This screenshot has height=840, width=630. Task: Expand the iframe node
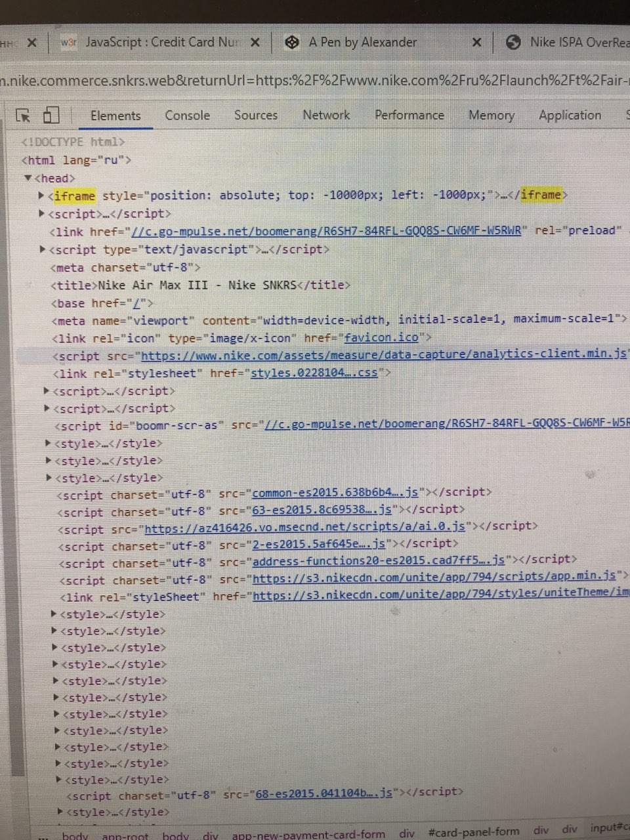click(x=41, y=196)
